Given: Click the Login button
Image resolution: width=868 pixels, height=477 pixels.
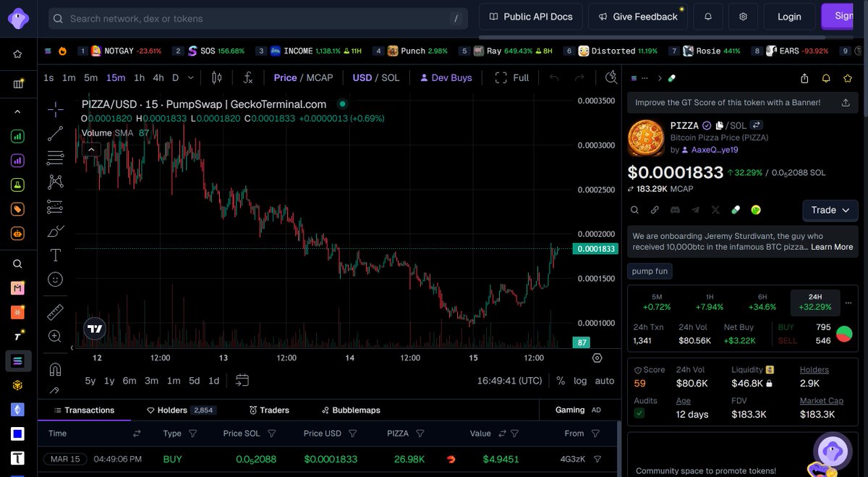Looking at the screenshot, I should [x=789, y=17].
